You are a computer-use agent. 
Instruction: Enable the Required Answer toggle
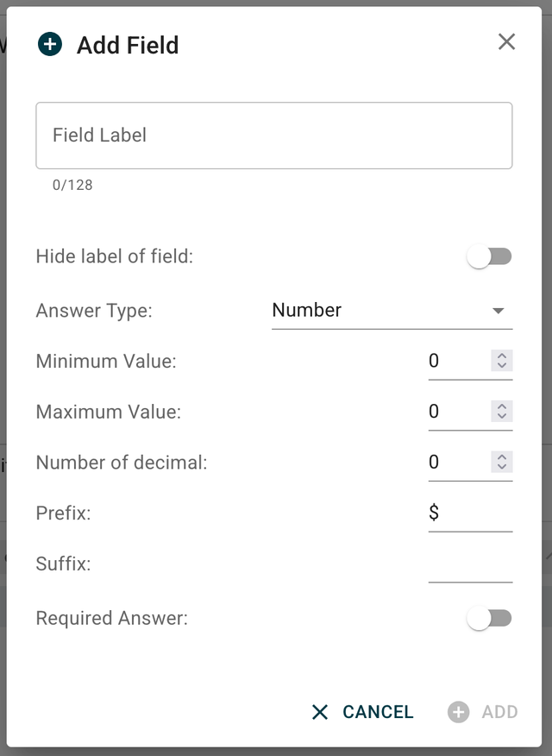click(489, 618)
